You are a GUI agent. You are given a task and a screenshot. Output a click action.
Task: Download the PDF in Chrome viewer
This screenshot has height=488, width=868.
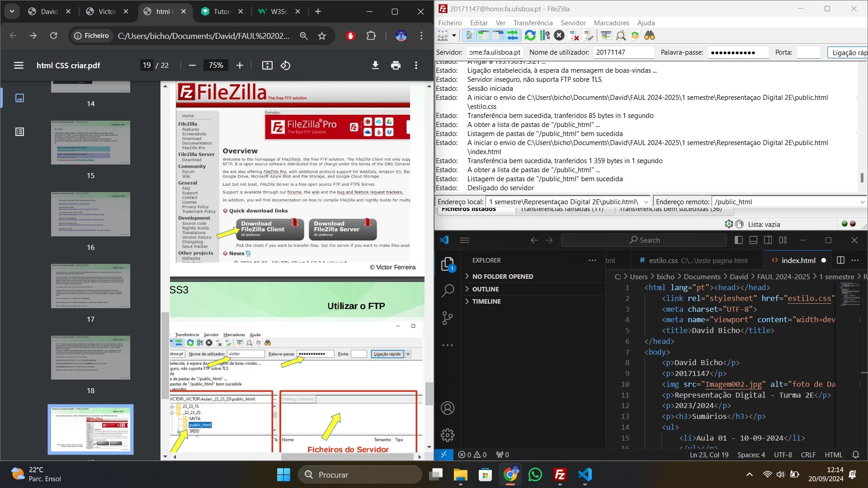pos(375,66)
